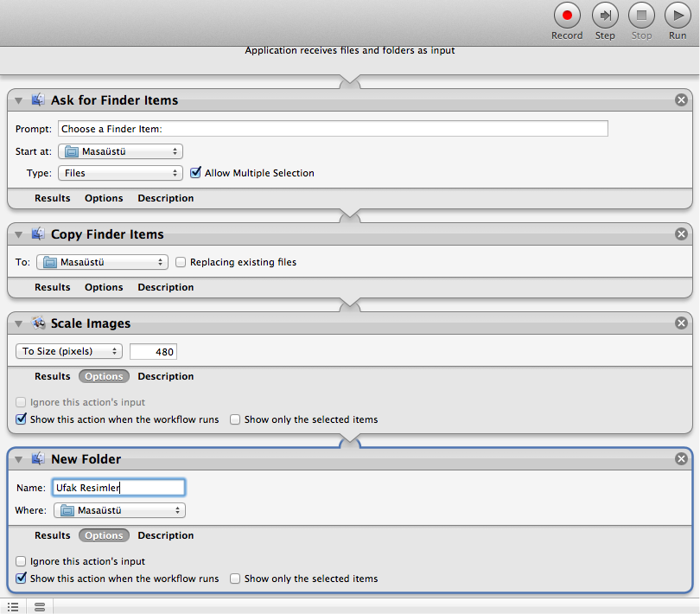Viewport: 700px width, 614px height.
Task: Toggle Allow Multiple Selection checkbox
Action: pos(195,173)
